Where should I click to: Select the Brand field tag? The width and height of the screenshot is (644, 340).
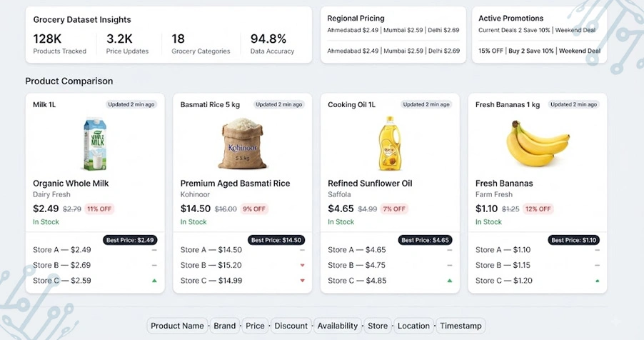point(225,326)
